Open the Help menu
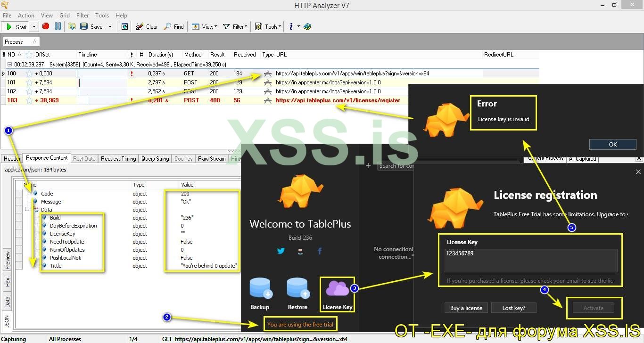The image size is (644, 343). [121, 16]
